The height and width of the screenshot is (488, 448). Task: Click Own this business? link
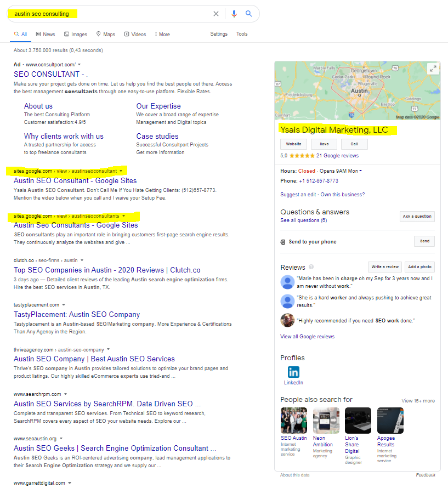coord(343,195)
